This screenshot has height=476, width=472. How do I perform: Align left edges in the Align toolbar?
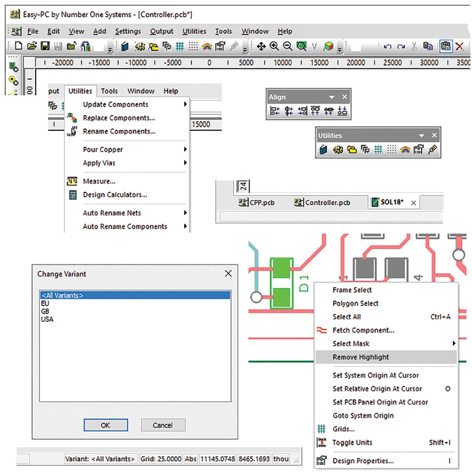tap(275, 111)
